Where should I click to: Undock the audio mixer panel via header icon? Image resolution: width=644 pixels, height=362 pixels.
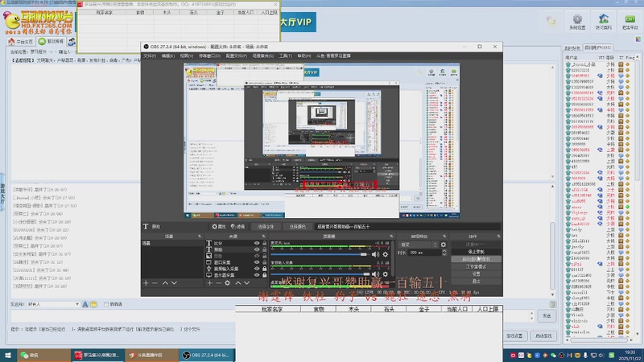pyautogui.click(x=391, y=237)
